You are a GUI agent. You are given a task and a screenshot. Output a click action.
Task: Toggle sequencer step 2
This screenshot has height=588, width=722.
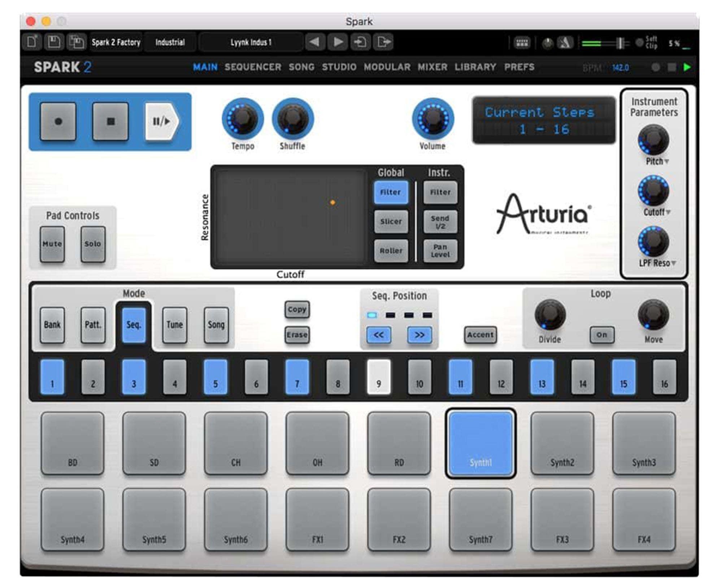tap(93, 377)
